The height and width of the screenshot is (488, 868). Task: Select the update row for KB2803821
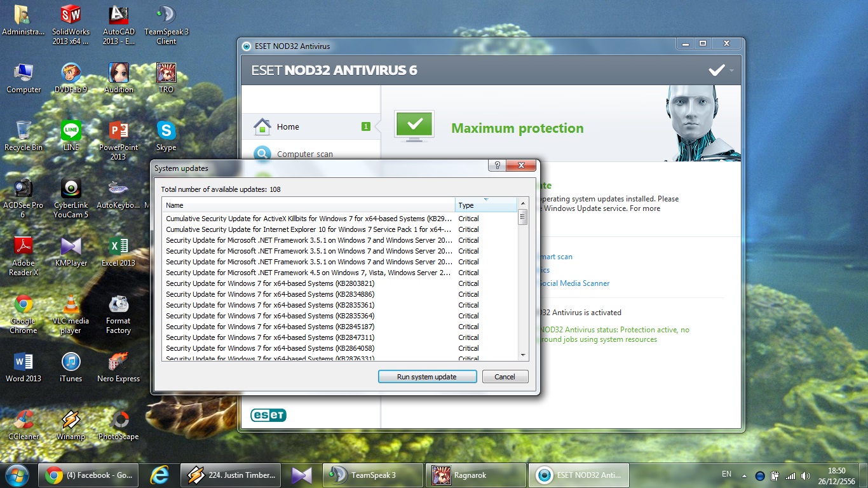pyautogui.click(x=341, y=283)
